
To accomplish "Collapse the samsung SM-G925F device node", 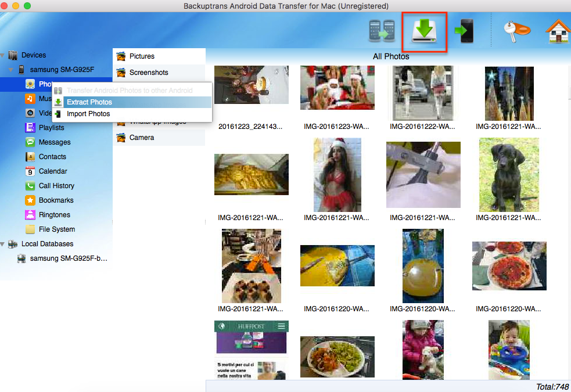I will click(x=11, y=70).
